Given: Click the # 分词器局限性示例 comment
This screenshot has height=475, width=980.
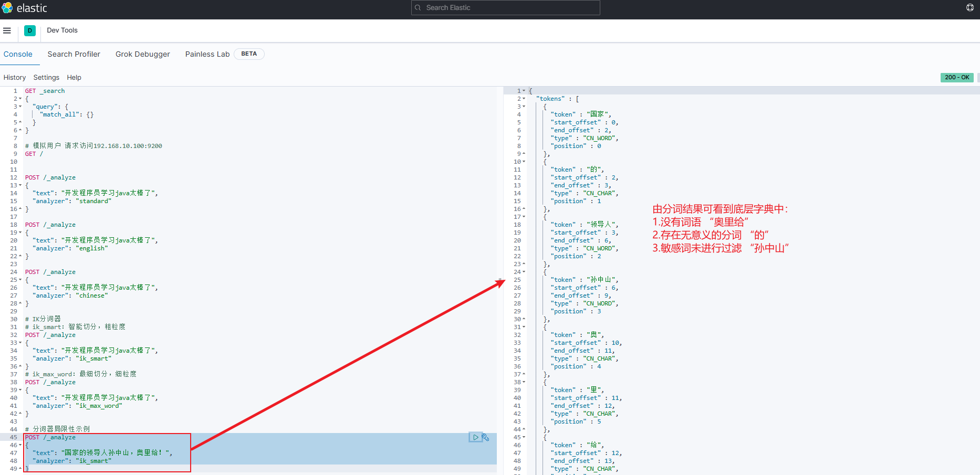Looking at the screenshot, I should [x=57, y=429].
